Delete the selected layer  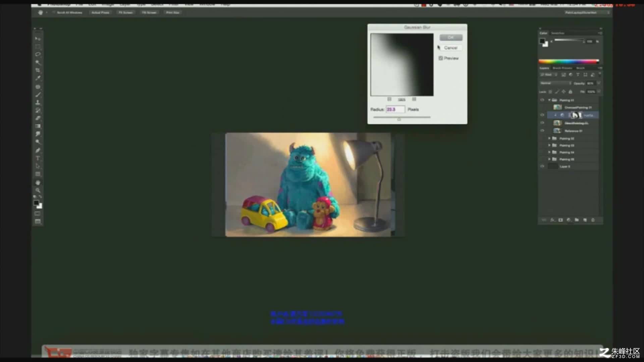[x=593, y=220]
